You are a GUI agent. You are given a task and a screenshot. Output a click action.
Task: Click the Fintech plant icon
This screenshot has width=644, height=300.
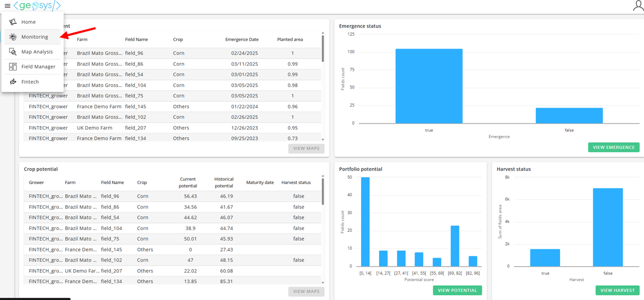click(x=13, y=82)
